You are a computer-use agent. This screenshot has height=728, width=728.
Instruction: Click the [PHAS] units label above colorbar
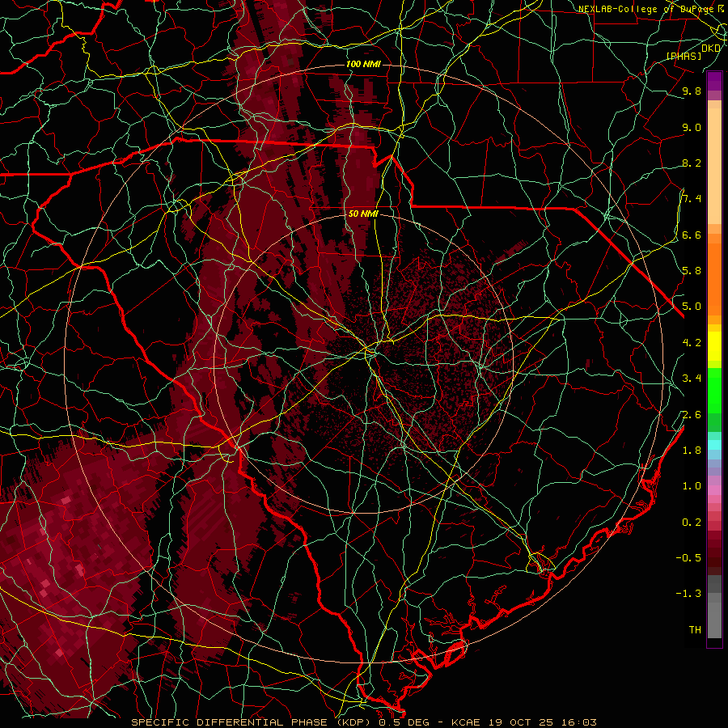pos(684,56)
